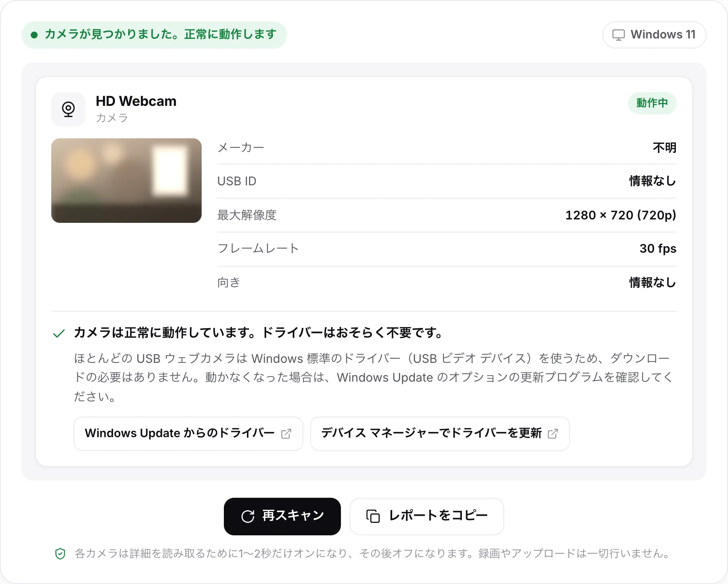The image size is (728, 584).
Task: Click the webcam icon beside HD Webcam
Action: point(68,109)
